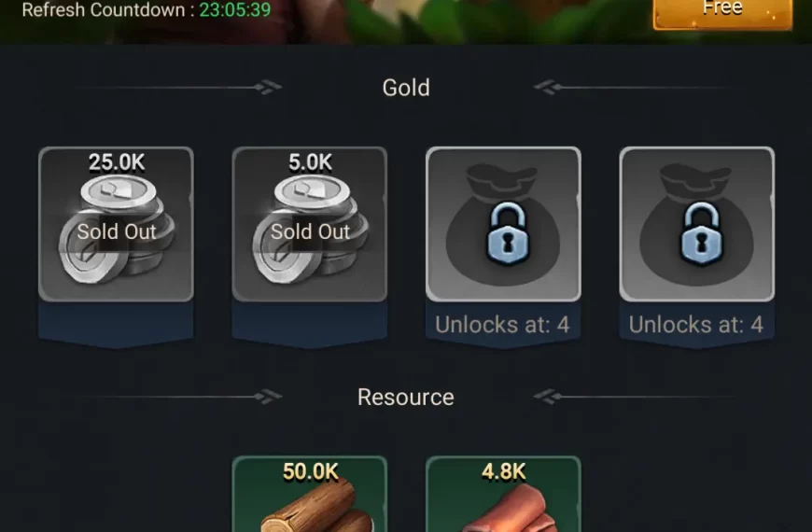The image size is (812, 532).
Task: Click the blue padlock on third gold slot
Action: tap(508, 233)
